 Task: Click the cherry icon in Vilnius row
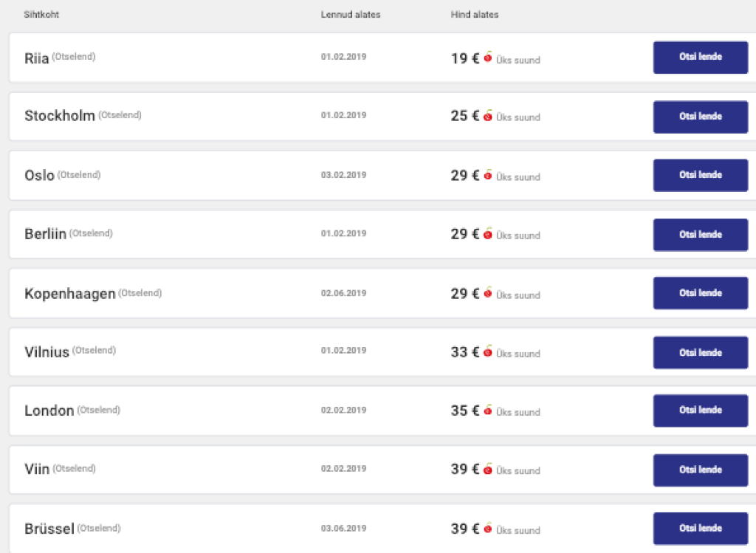488,352
